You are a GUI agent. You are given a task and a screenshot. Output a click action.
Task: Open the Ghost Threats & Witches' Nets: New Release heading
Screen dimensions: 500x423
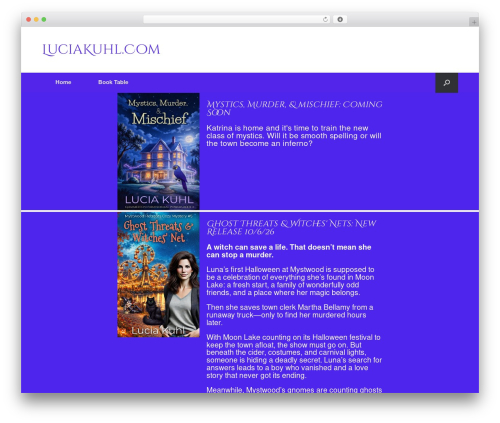tap(291, 227)
